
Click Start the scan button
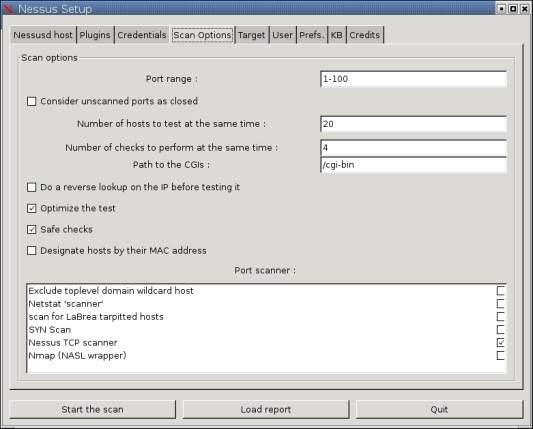click(92, 409)
